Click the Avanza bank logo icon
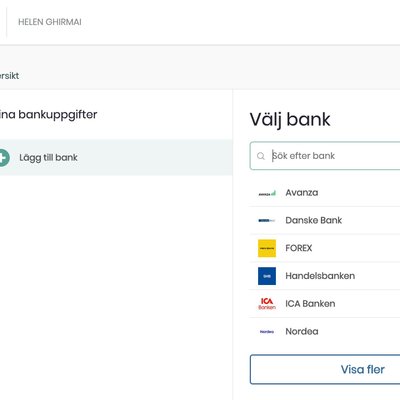400x400 pixels. coord(267,193)
